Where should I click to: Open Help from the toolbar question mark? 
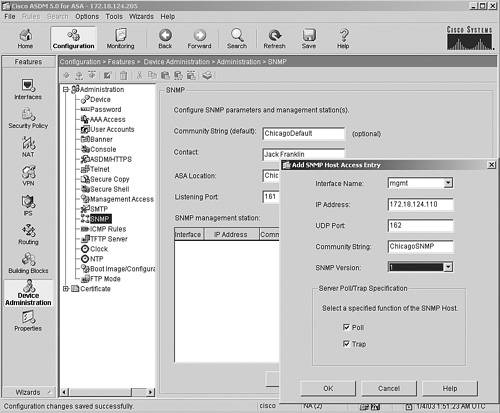pos(343,38)
